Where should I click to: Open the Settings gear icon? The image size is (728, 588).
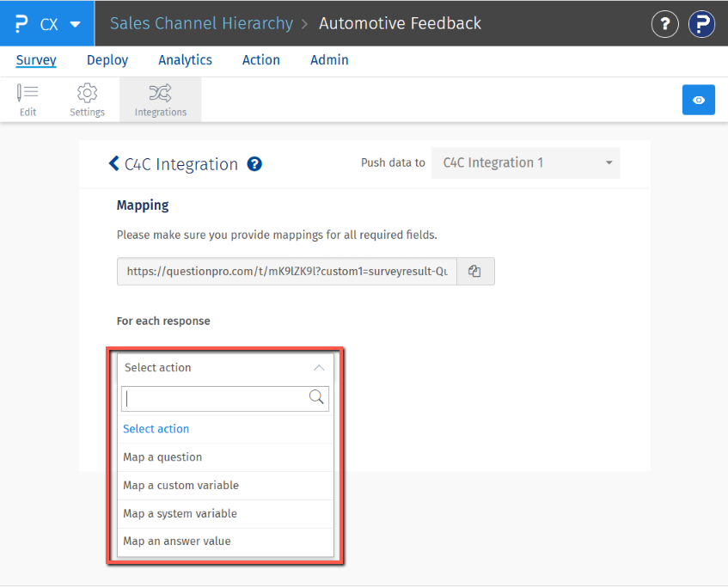coord(87,93)
